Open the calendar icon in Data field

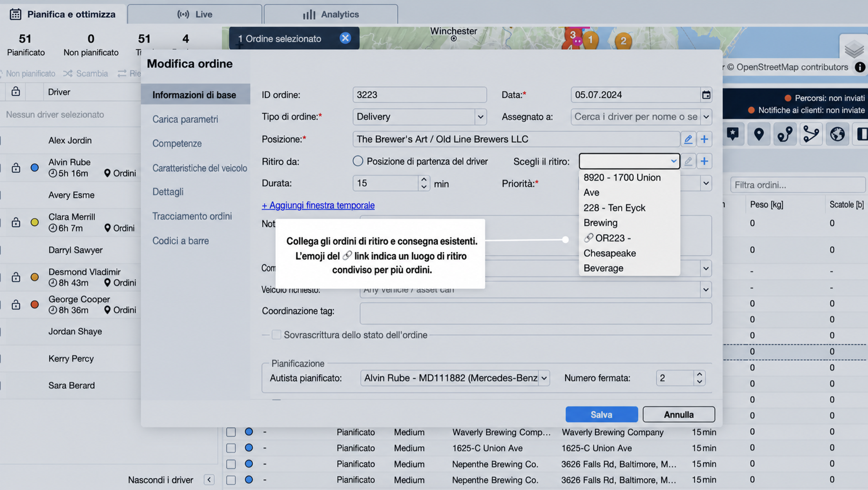[x=706, y=95]
